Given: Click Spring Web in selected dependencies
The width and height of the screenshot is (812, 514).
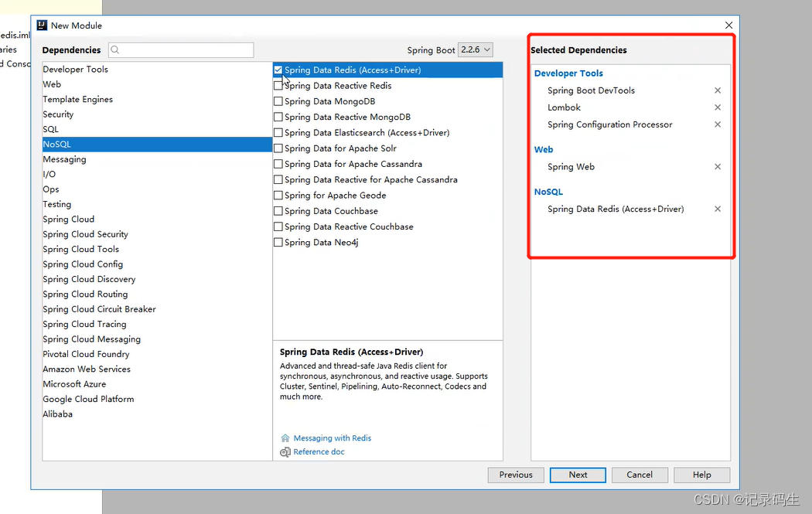Looking at the screenshot, I should [571, 167].
